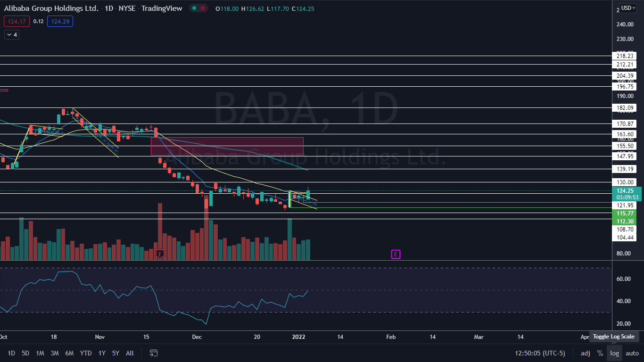Open the purple upcoming earnings E marker
This screenshot has width=644, height=362.
(395, 255)
